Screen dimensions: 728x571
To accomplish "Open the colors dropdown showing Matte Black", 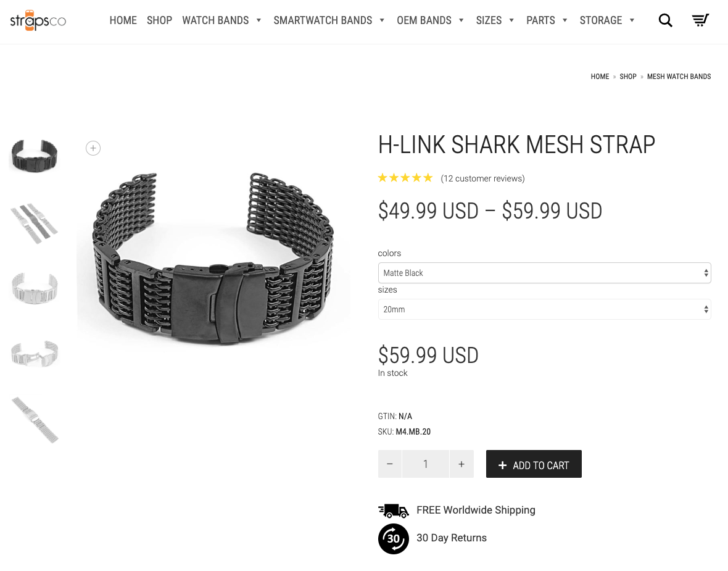I will (x=544, y=273).
